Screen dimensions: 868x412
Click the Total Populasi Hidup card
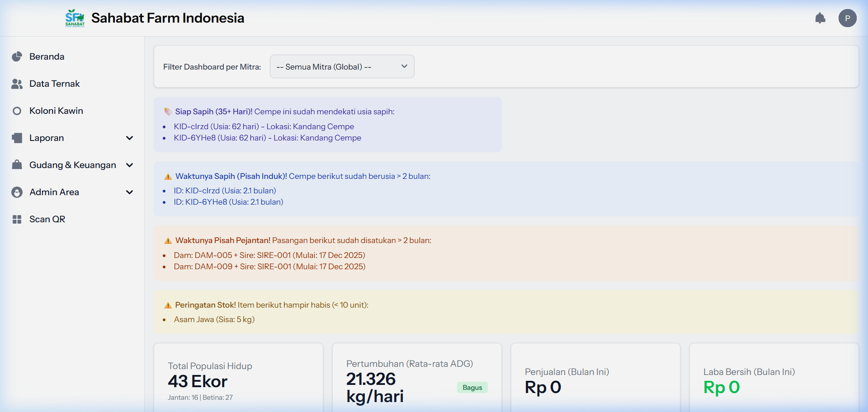238,379
